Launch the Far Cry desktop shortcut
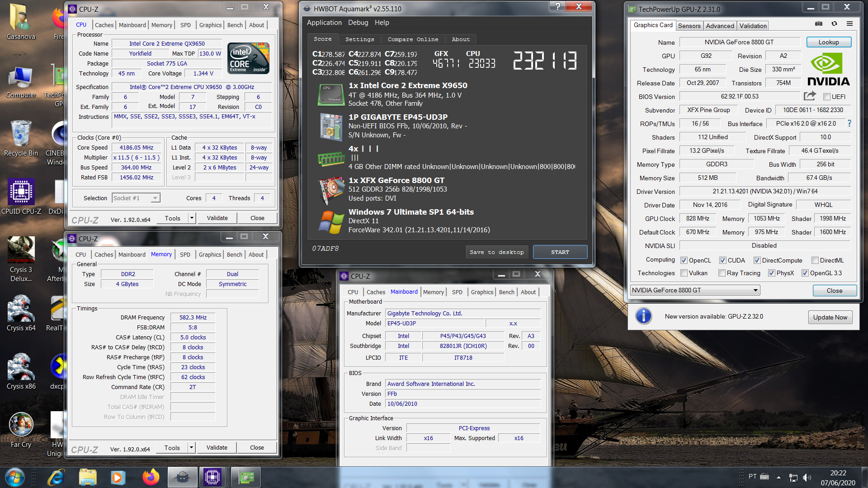Image resolution: width=868 pixels, height=488 pixels. click(21, 430)
